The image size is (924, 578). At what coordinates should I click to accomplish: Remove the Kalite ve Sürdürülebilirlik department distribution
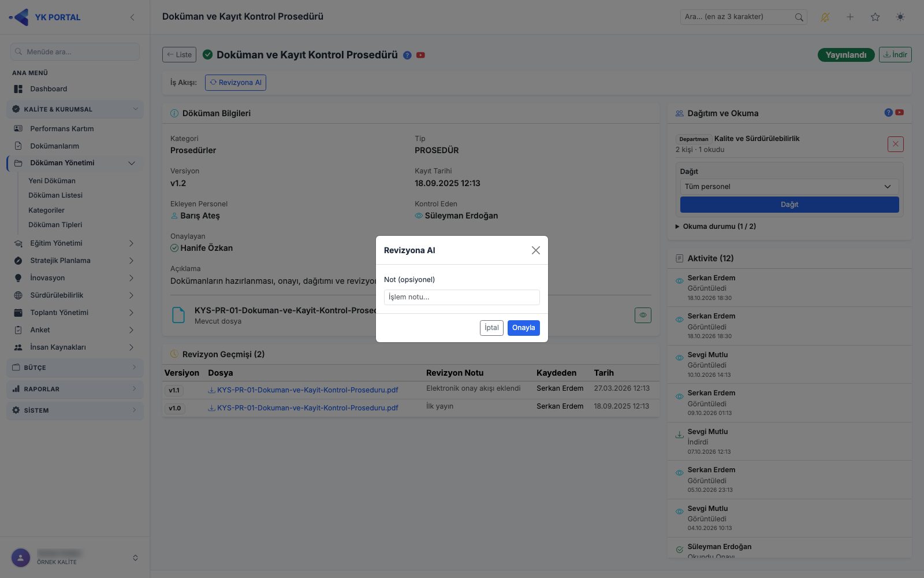[x=896, y=144]
